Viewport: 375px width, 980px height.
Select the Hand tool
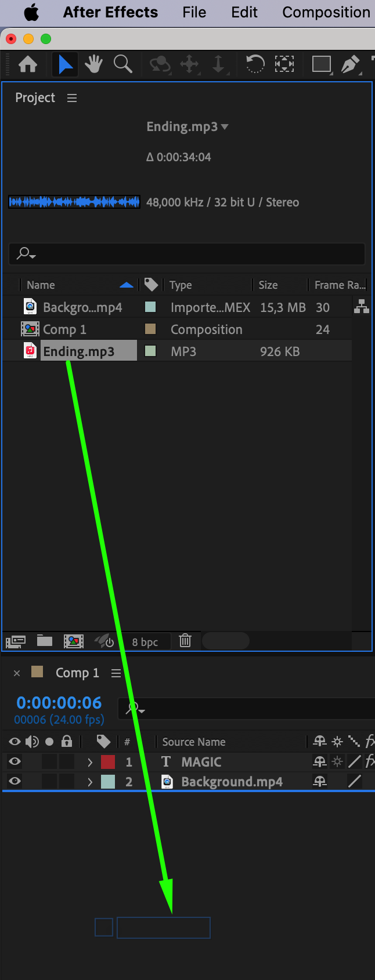point(93,64)
